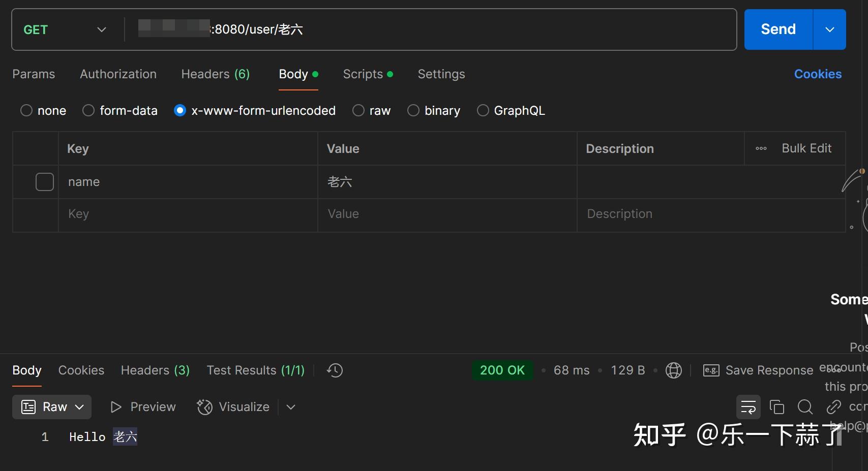Click the ellipsis icon beside Bulk Edit
Image resolution: width=868 pixels, height=471 pixels.
[760, 148]
